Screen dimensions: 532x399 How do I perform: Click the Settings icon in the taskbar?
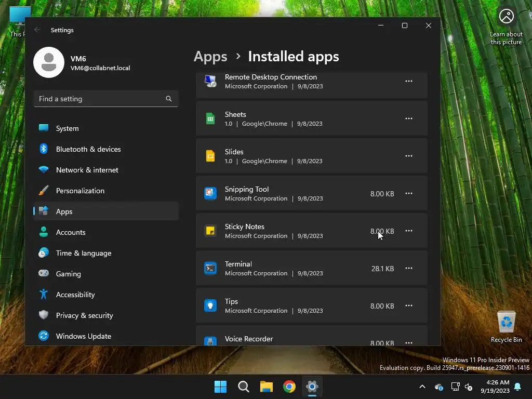312,387
